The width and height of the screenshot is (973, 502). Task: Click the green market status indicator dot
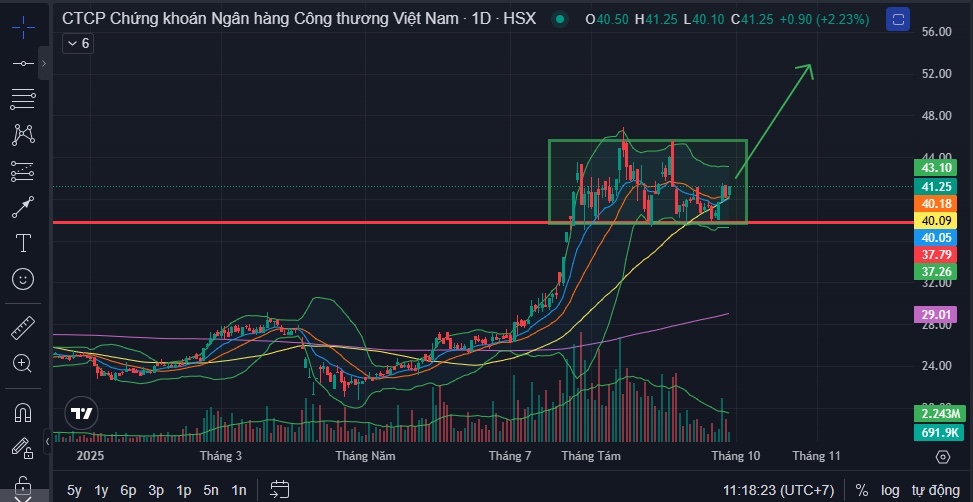click(560, 19)
